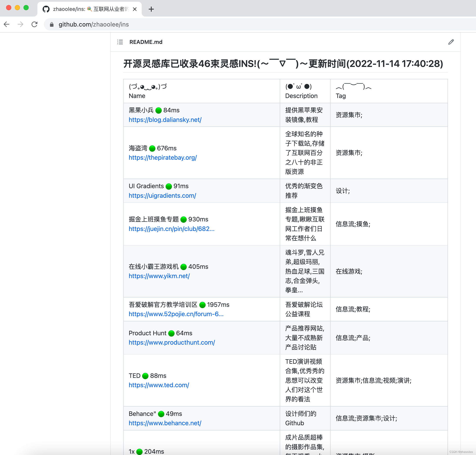Click green status dot beside Behance
The image size is (476, 455).
coord(161,414)
